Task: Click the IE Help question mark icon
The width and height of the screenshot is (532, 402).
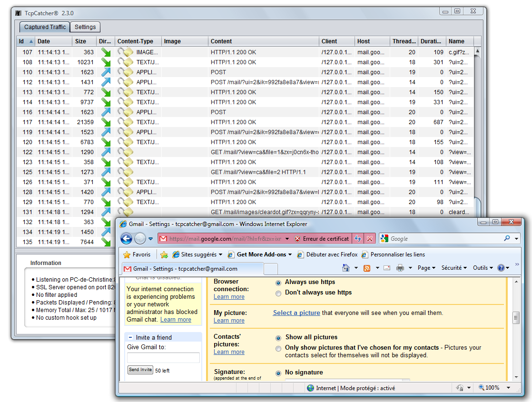Action: click(x=501, y=268)
